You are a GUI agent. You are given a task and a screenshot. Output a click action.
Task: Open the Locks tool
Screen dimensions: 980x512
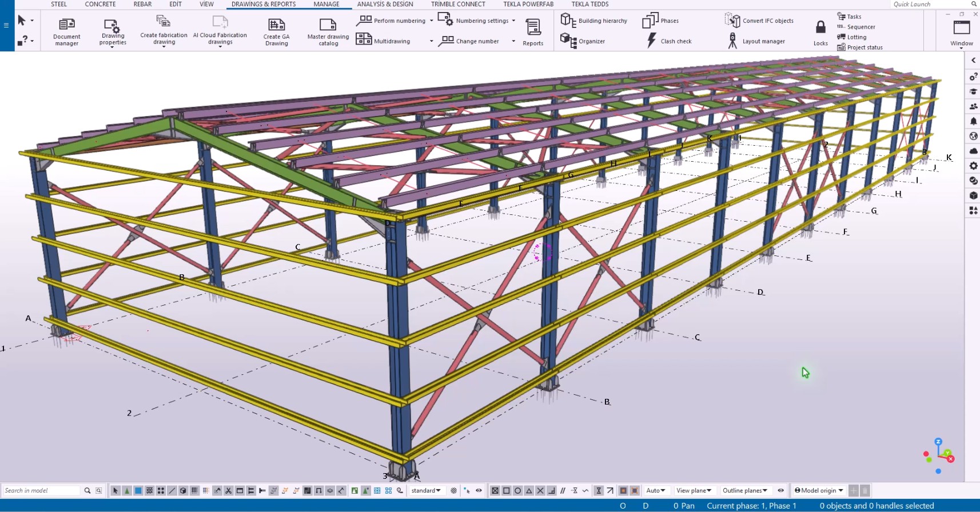pos(820,33)
